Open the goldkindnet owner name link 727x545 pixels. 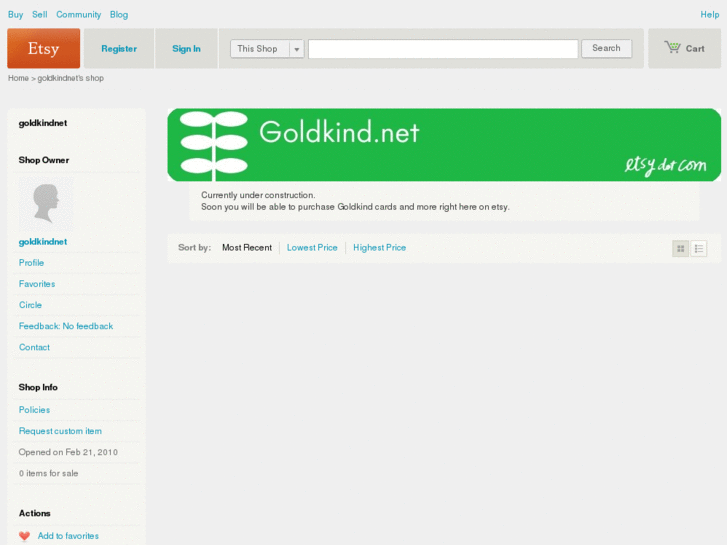[43, 242]
